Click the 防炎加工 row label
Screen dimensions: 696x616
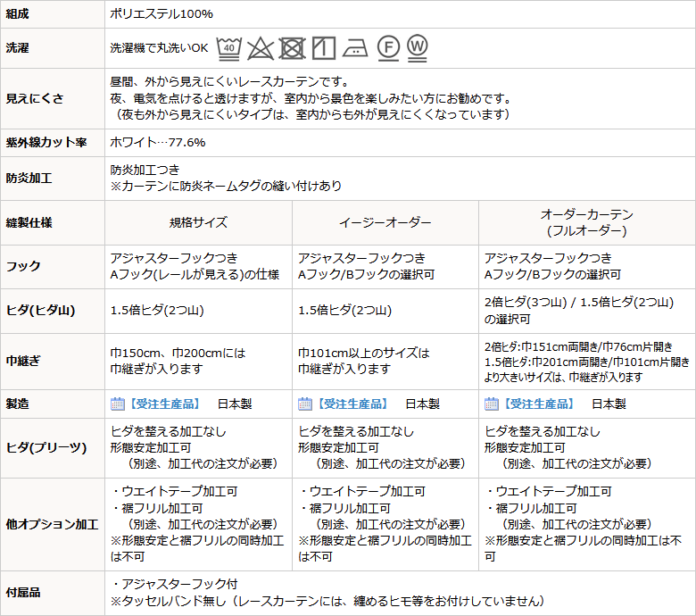click(x=29, y=178)
